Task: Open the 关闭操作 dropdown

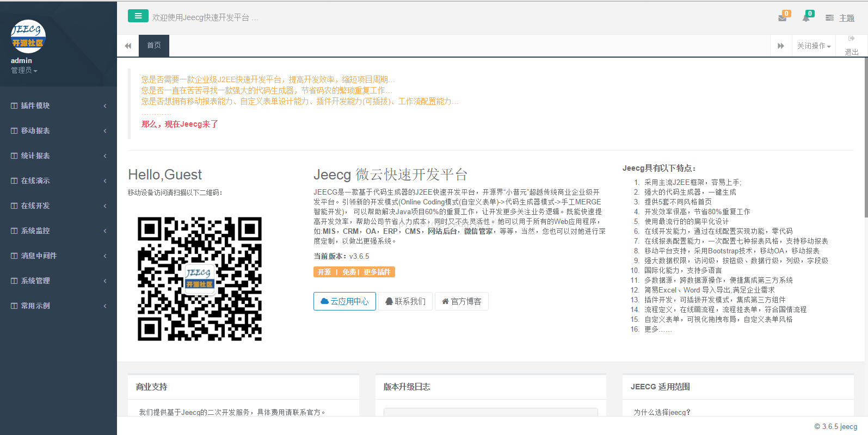Action: (814, 46)
